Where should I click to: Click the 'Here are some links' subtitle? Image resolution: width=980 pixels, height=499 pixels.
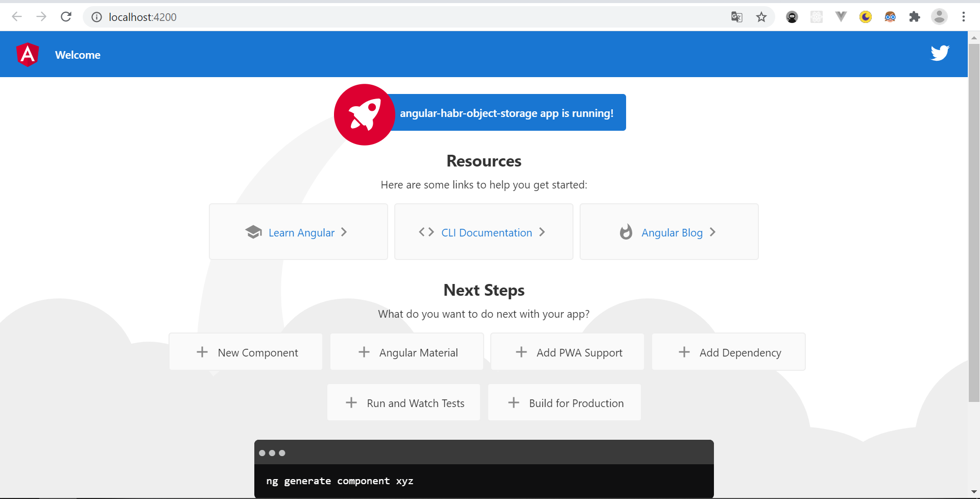[x=484, y=185]
